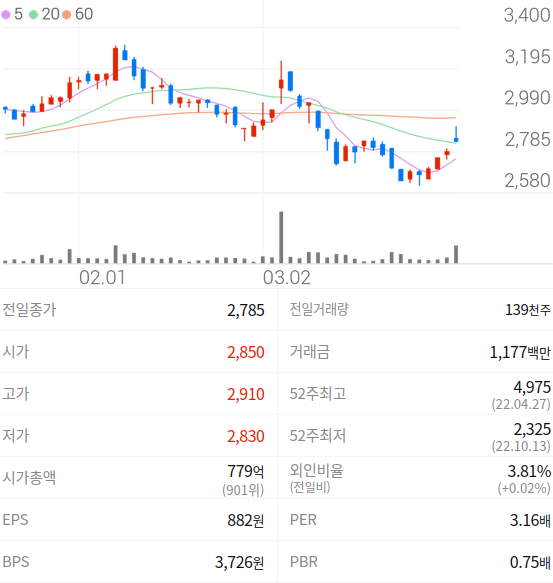The image size is (553, 583).
Task: Click the 외인비율 value 3.81%
Action: [x=529, y=471]
